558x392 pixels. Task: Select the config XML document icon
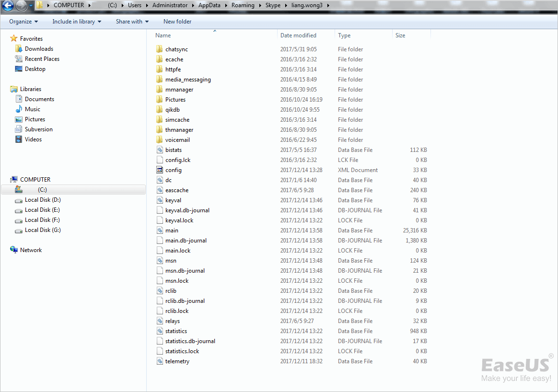pos(160,170)
